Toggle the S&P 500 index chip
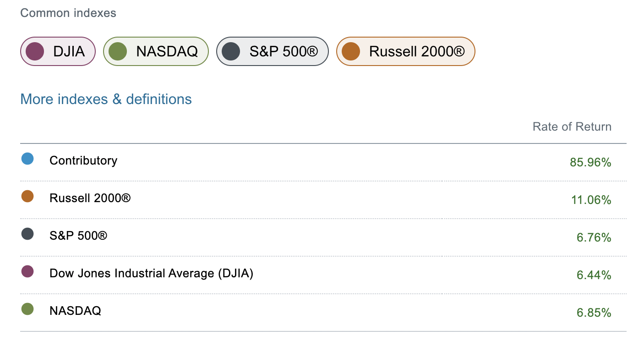Image resolution: width=644 pixels, height=341 pixels. [x=273, y=51]
